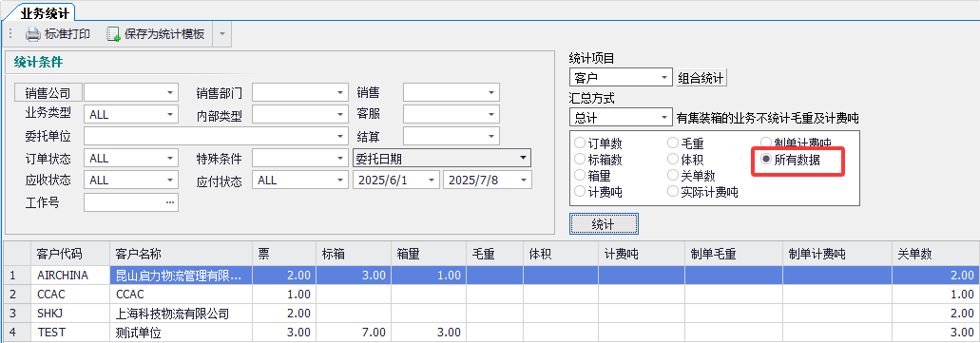Open the 销售部门 dropdown
Image resolution: width=980 pixels, height=343 pixels.
[340, 93]
